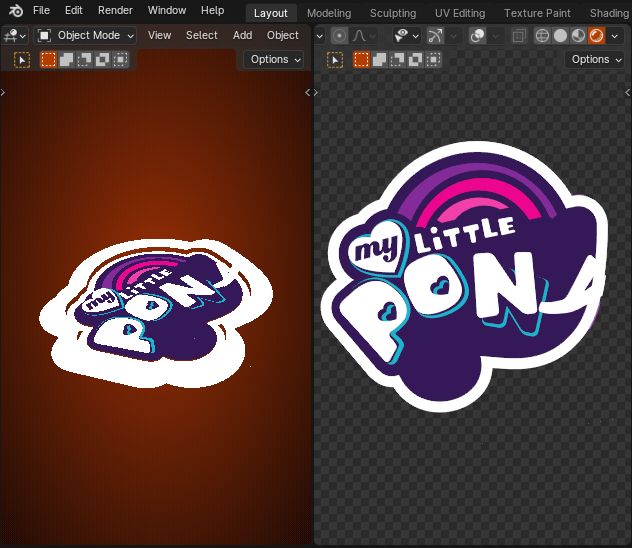
Task: Choose Intersect Selection mode in left viewport
Action: tap(120, 60)
